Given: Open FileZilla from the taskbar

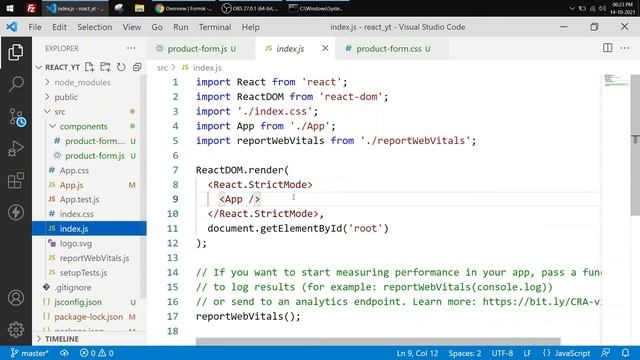Looking at the screenshot, I should 31,8.
